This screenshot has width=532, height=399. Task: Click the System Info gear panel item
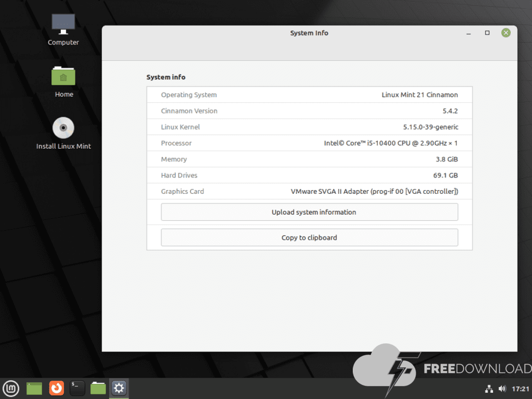[119, 388]
